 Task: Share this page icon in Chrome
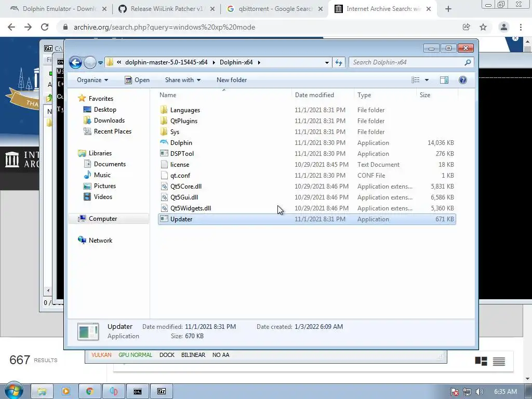(x=466, y=27)
